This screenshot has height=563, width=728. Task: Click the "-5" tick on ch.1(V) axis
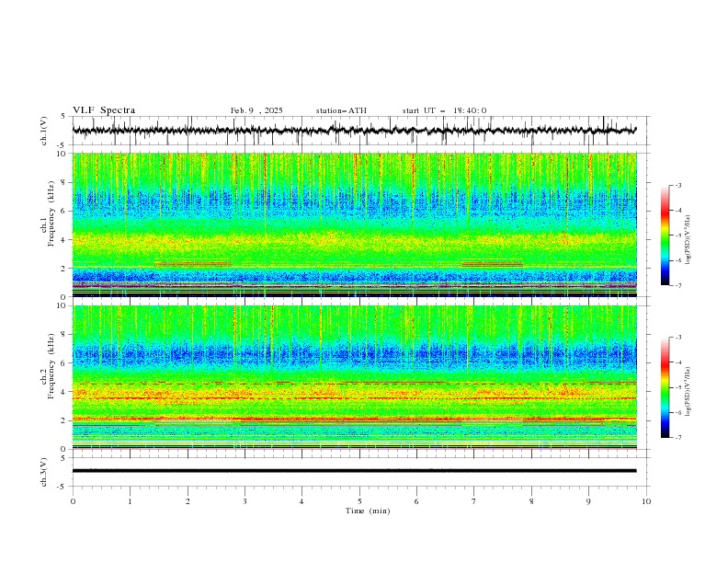(63, 145)
